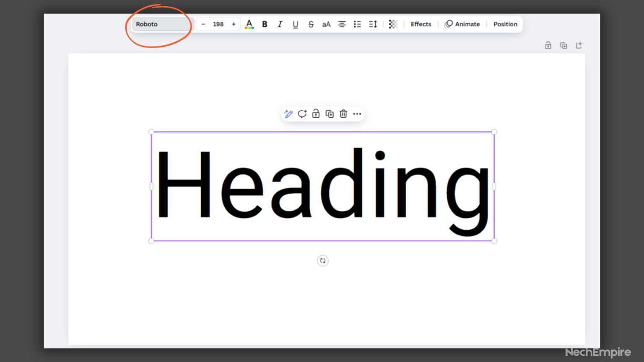Toggle bold formatting on the text

point(265,24)
